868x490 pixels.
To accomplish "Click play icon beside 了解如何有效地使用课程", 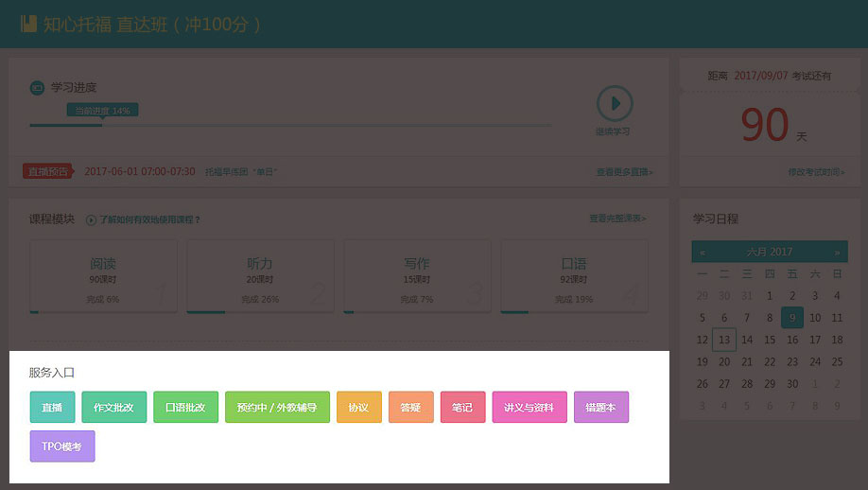I will pos(92,220).
